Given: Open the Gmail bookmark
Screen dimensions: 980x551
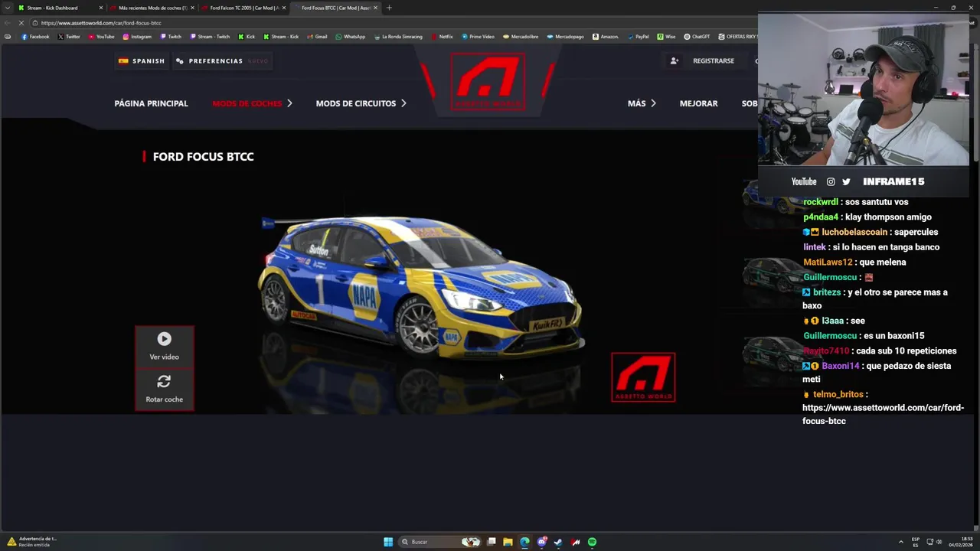Looking at the screenshot, I should 317,36.
